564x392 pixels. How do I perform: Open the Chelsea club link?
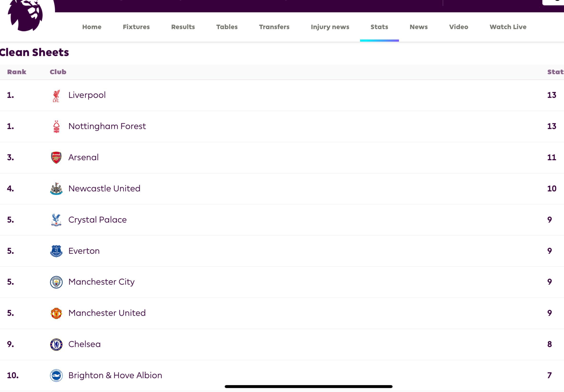click(84, 344)
